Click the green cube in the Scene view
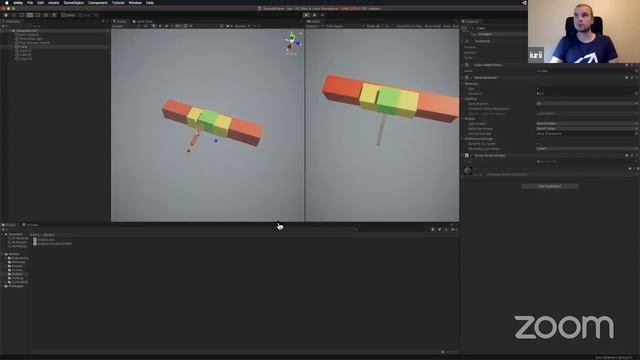The height and width of the screenshot is (360, 640). [x=209, y=120]
